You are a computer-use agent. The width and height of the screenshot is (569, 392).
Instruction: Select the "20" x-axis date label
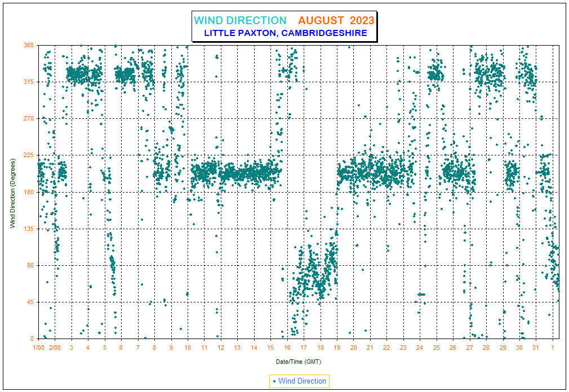tap(353, 348)
